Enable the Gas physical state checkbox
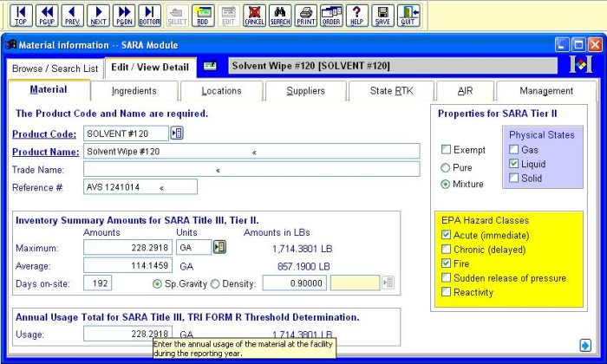This screenshot has height=364, width=607. pos(514,150)
